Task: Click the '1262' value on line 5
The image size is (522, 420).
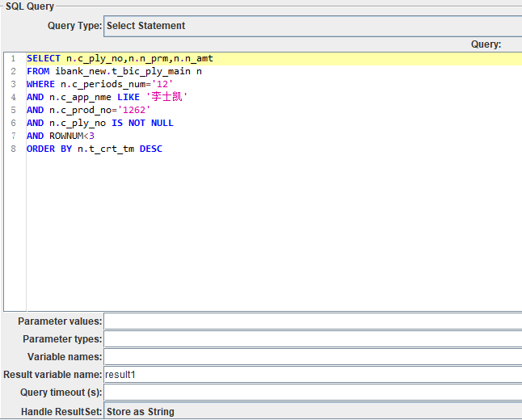Action: tap(134, 110)
